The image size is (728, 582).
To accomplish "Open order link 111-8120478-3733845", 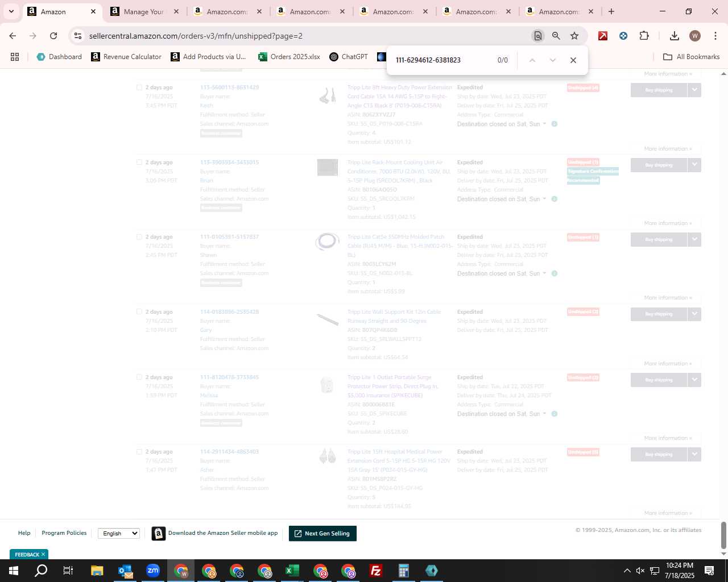I will (229, 377).
